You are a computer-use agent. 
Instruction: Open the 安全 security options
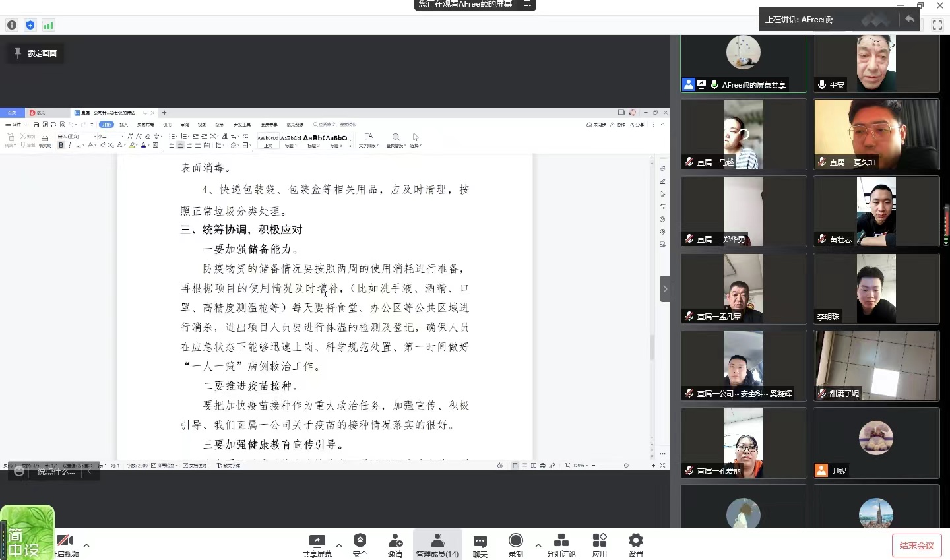[x=360, y=545]
